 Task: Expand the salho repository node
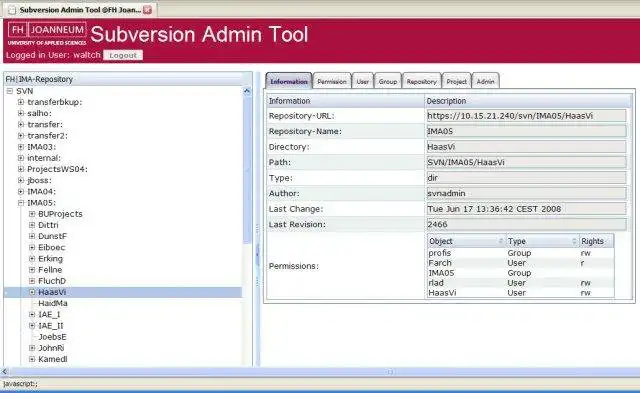click(21, 113)
